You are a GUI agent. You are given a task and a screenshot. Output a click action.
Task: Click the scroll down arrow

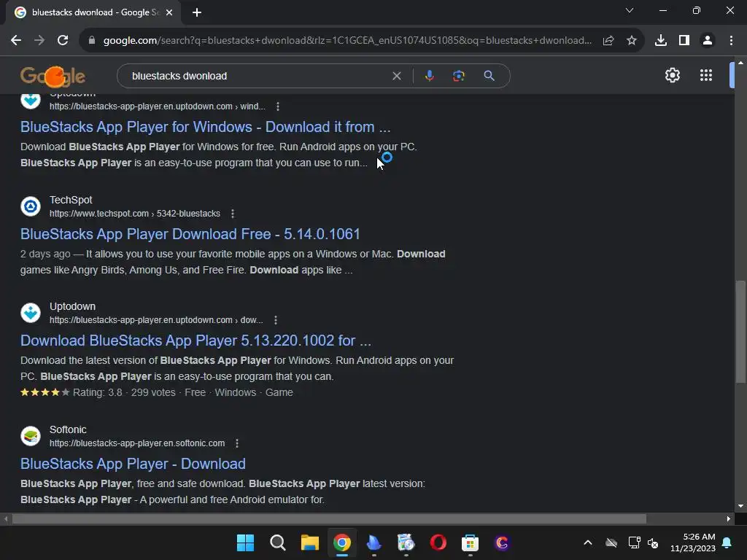click(740, 506)
